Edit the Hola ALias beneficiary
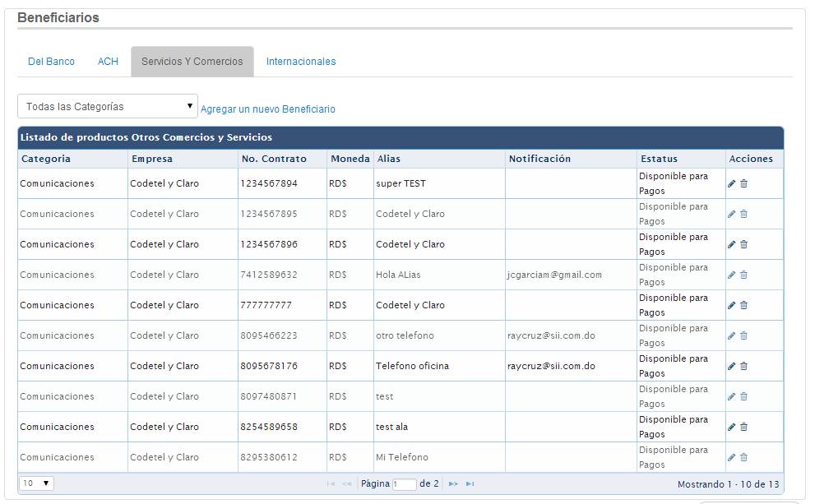This screenshot has width=815, height=504. coord(732,275)
